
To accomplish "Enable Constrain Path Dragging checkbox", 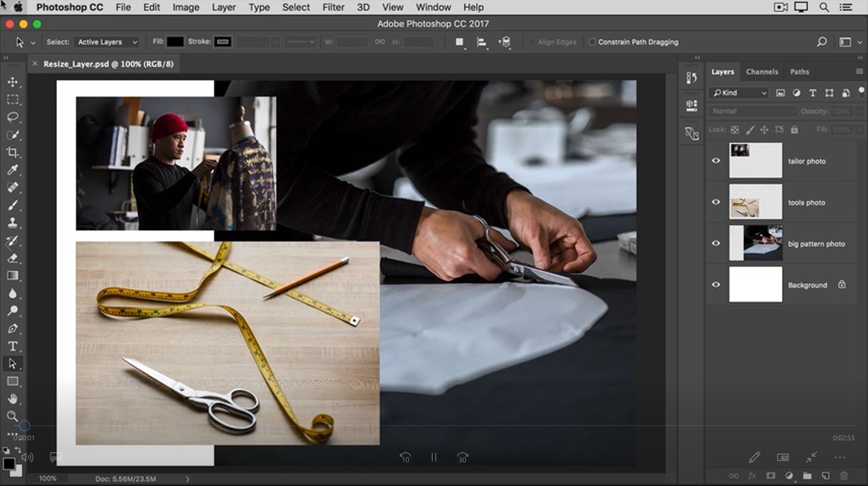I will 592,42.
